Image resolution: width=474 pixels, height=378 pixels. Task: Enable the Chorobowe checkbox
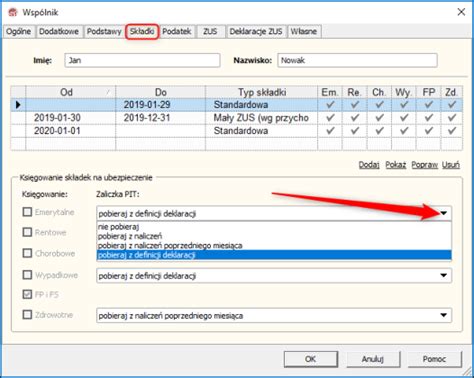[x=27, y=253]
